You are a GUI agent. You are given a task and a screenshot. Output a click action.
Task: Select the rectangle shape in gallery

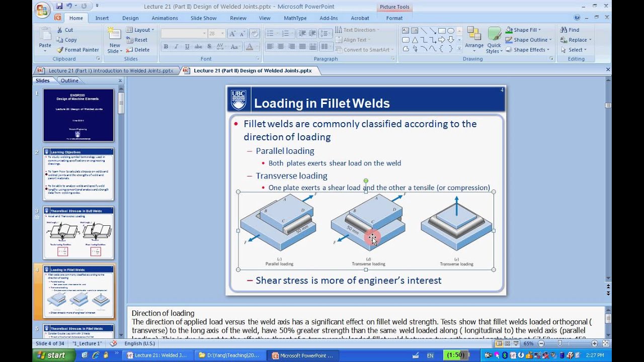coord(442,31)
